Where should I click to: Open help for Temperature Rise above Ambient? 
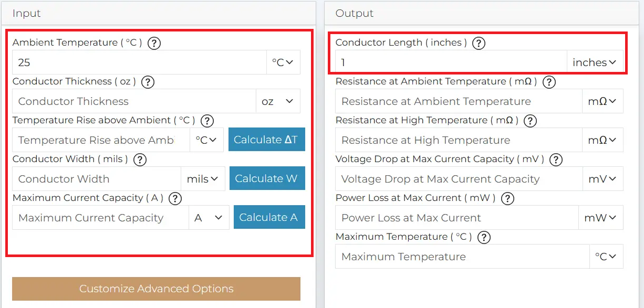pos(207,121)
